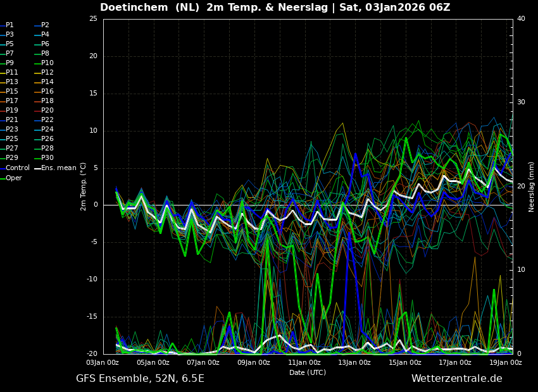The image size is (538, 392).
Task: Select the -5 temperature axis value
Action: (94, 242)
